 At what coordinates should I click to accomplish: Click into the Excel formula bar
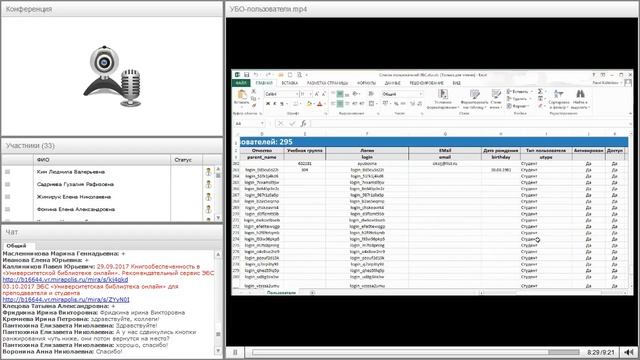click(x=469, y=123)
